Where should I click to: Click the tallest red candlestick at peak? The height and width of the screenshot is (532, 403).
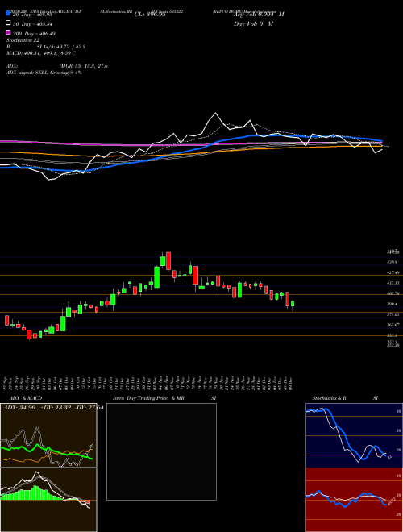pos(168,261)
